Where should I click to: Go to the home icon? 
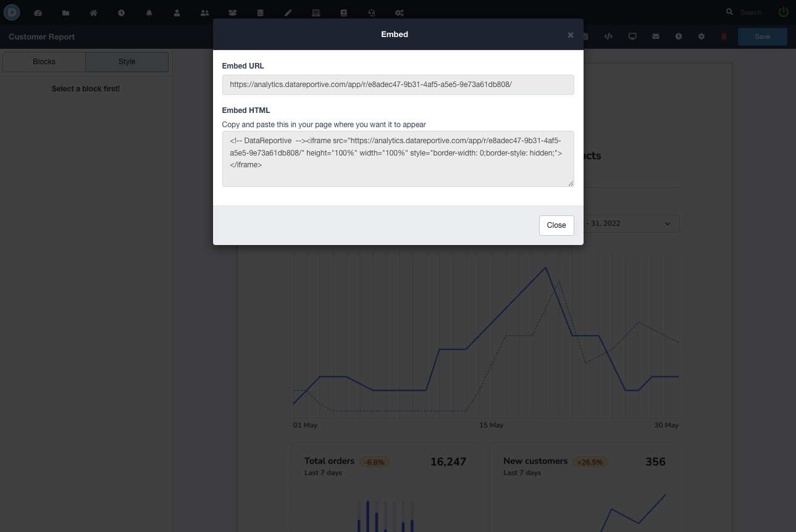click(x=93, y=12)
